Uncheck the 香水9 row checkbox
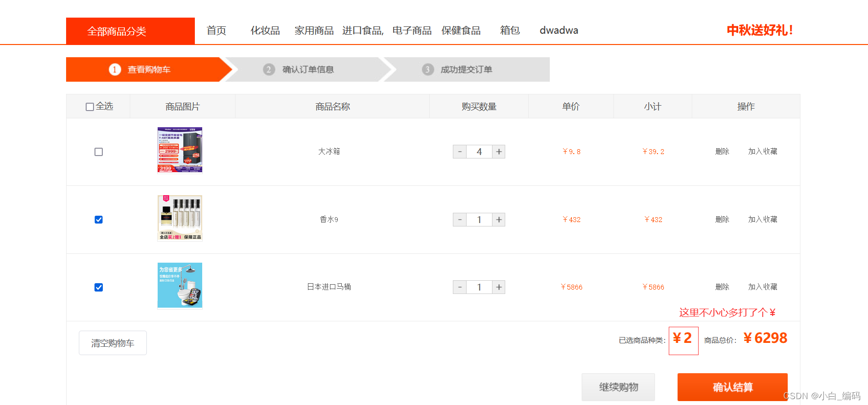Viewport: 868px width, 405px height. pyautogui.click(x=98, y=220)
